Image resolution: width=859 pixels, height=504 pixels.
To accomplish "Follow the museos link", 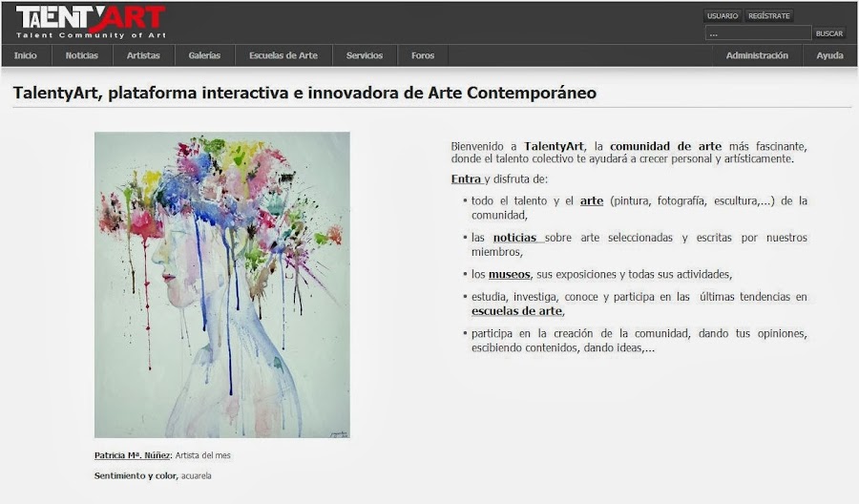I will [509, 275].
